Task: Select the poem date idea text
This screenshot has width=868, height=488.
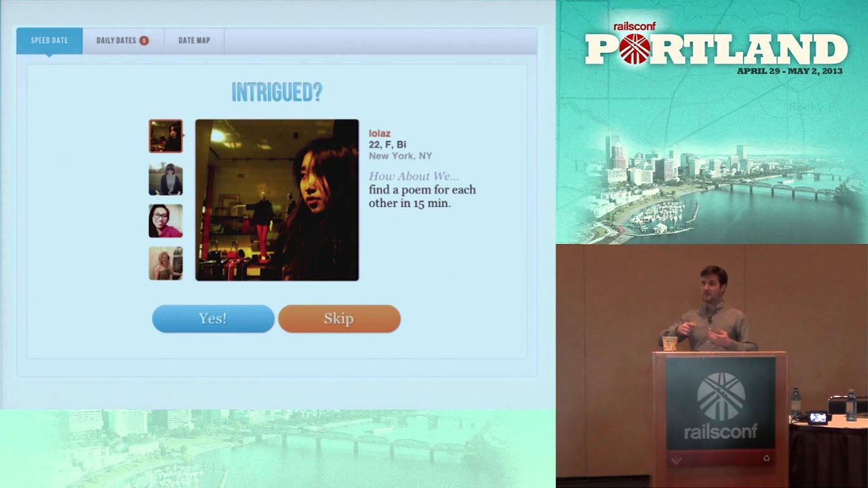Action: click(422, 197)
